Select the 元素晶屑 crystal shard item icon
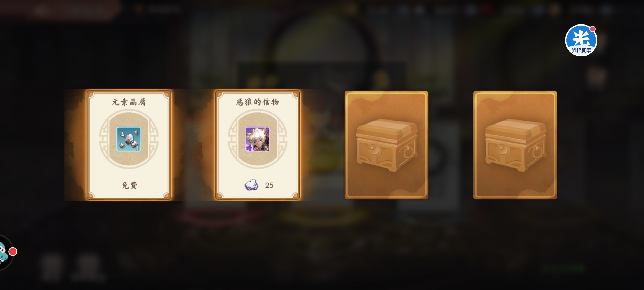The image size is (644, 290). pyautogui.click(x=129, y=139)
